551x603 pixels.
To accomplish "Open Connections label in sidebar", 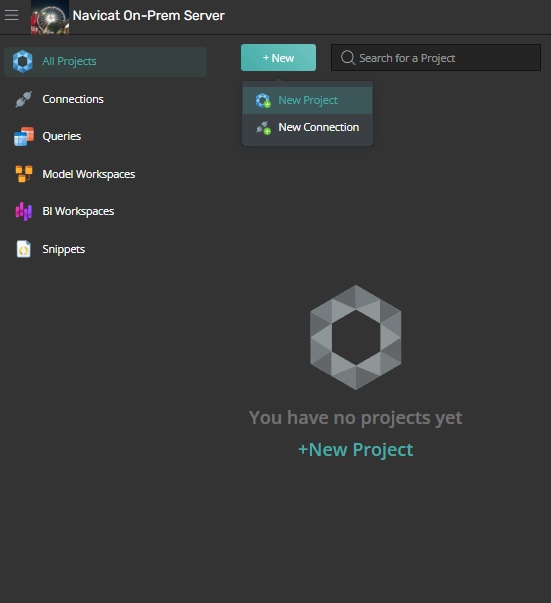I will 73,99.
